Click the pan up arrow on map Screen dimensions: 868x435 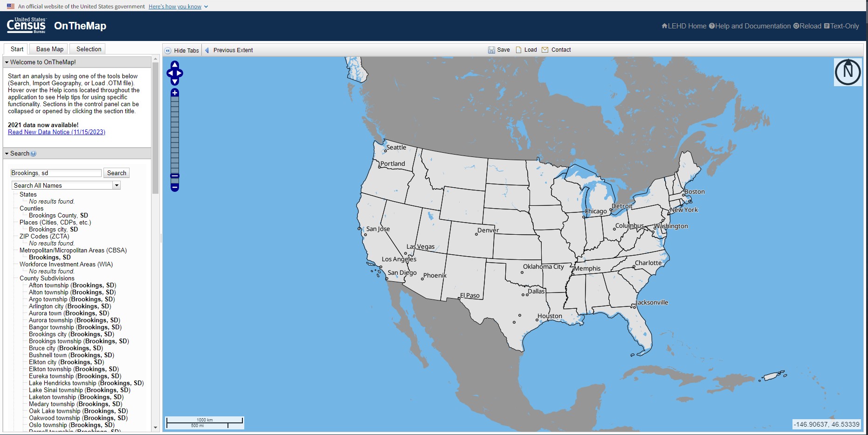[x=175, y=64]
